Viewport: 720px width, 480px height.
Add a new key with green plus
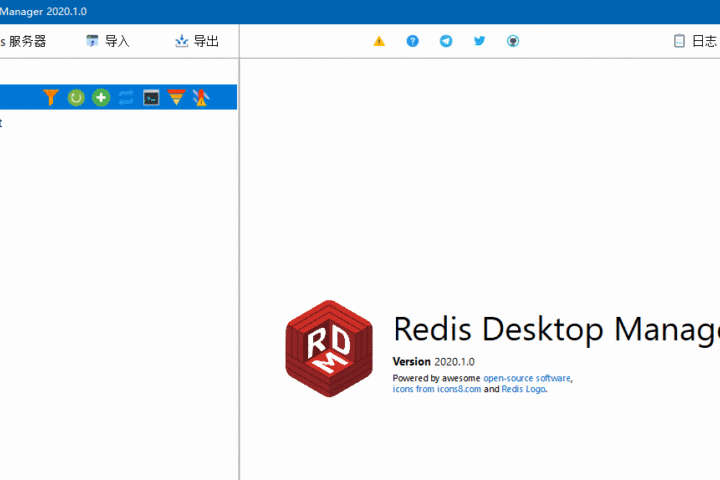click(101, 97)
